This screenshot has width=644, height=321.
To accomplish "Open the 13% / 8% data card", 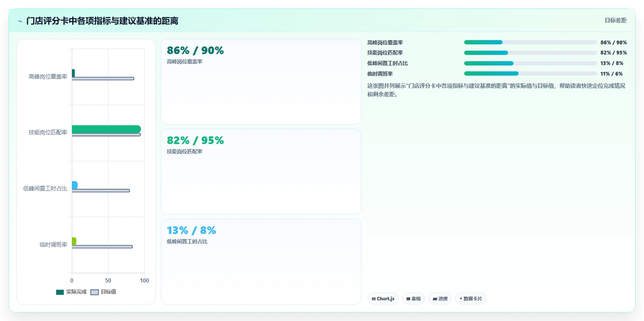I will [x=261, y=261].
